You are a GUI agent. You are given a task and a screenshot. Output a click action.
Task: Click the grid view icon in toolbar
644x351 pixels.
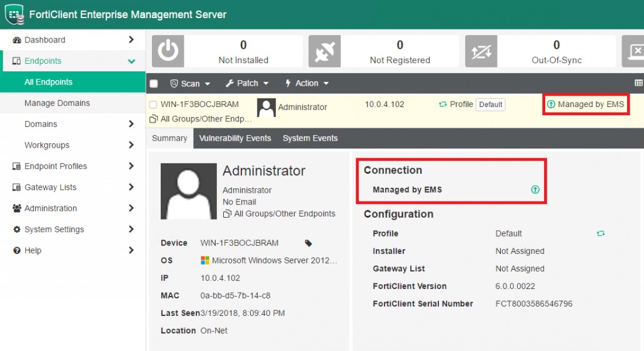click(638, 83)
